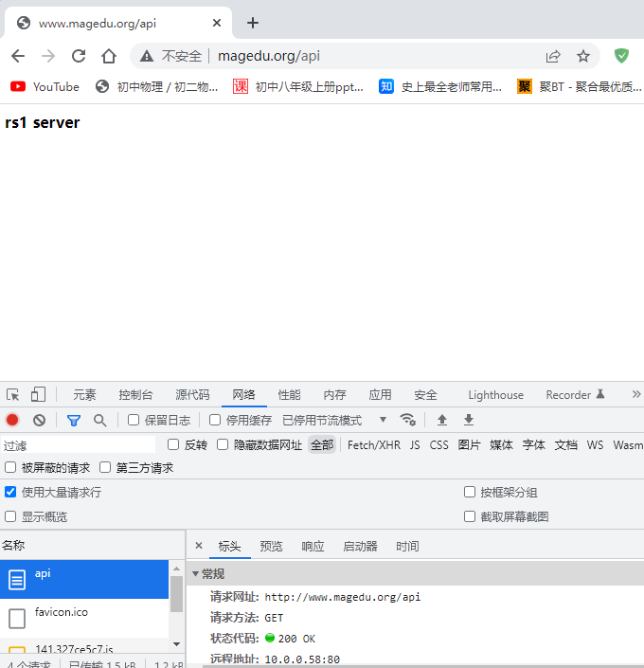Filter requests by 文档
Viewport: 644px width, 668px height.
(x=566, y=445)
